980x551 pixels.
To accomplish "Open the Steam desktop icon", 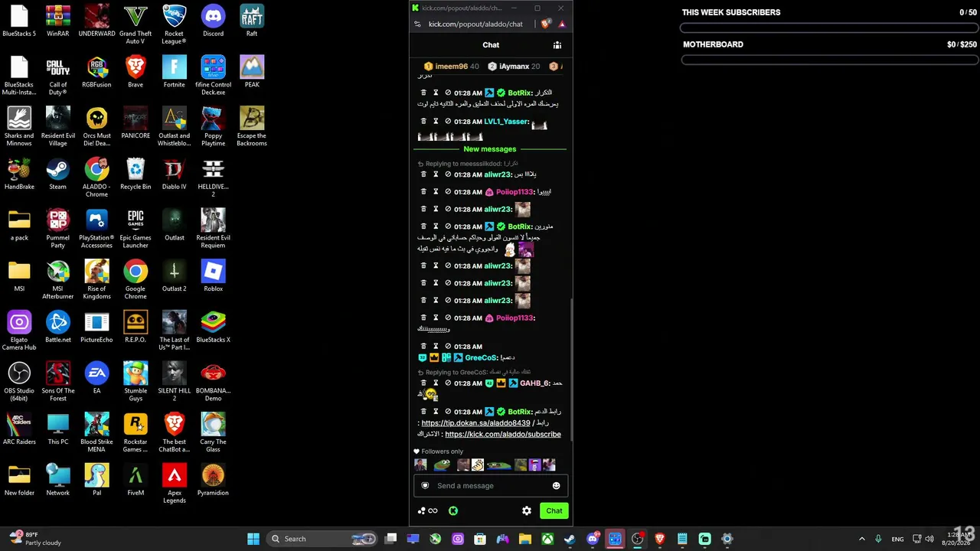I will coord(57,174).
